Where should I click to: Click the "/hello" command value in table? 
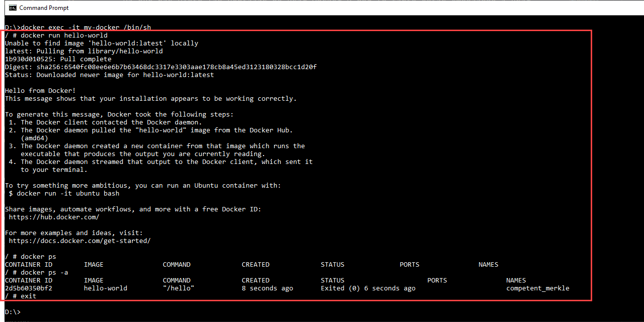point(178,288)
